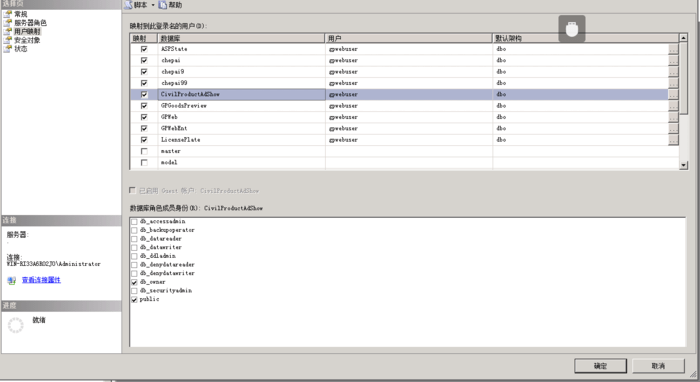Click the 用户 column header
700x382 pixels.
click(408, 38)
